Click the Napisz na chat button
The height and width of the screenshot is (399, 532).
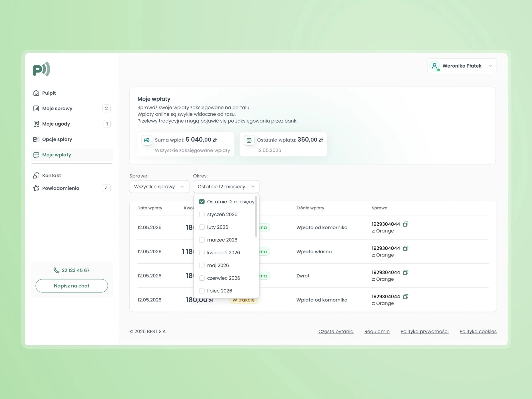(x=72, y=286)
